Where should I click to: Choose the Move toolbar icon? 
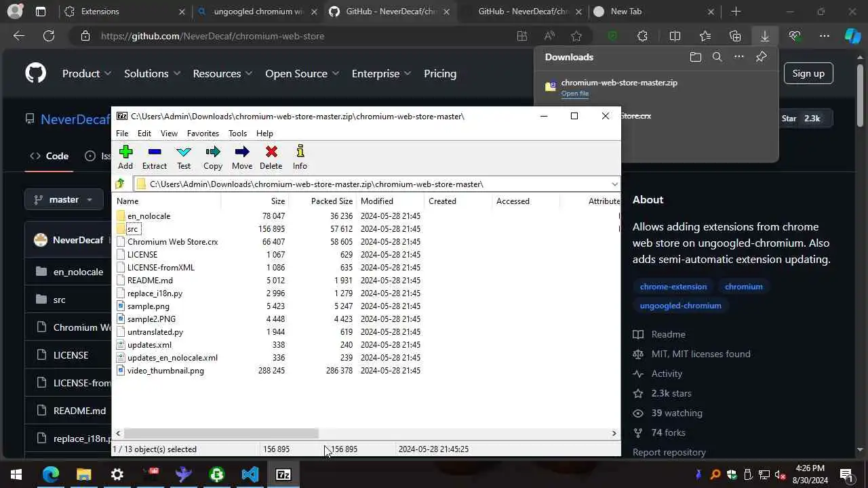tap(242, 157)
